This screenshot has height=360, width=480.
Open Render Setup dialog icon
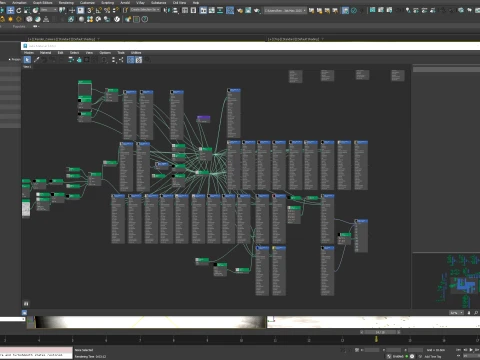click(x=240, y=10)
